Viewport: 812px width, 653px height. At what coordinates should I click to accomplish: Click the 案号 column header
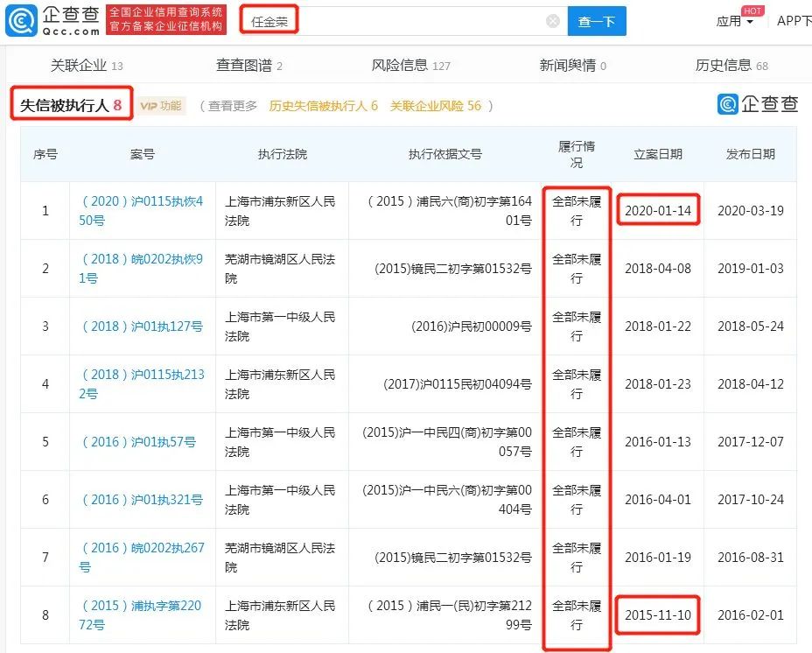143,154
